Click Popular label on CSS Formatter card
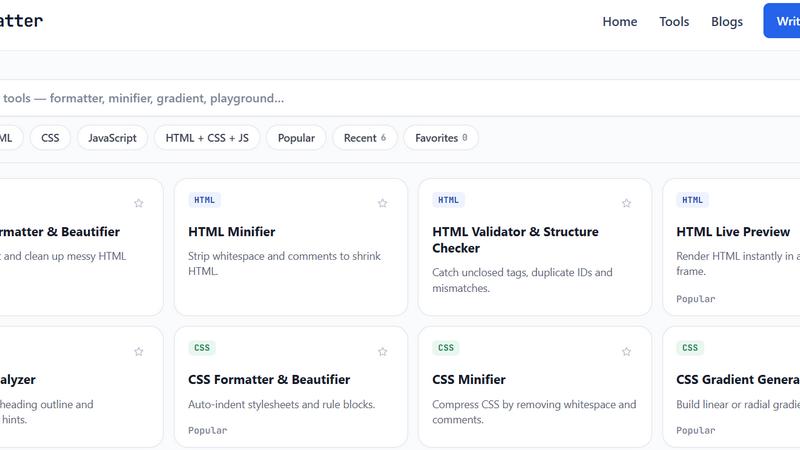The height and width of the screenshot is (450, 800). (207, 431)
